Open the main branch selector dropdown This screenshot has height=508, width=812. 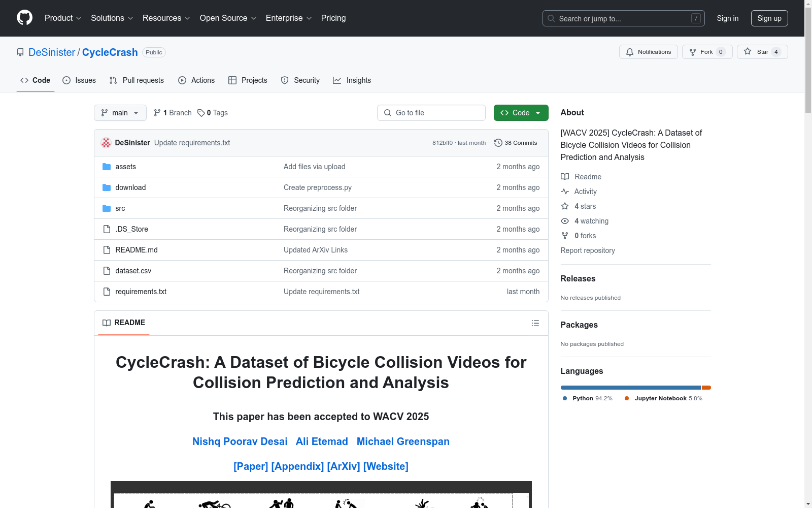[120, 113]
